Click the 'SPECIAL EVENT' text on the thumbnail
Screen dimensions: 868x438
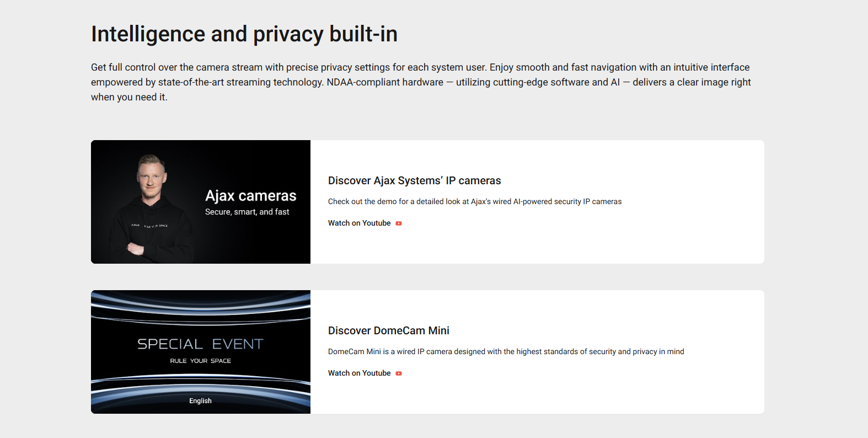point(200,344)
